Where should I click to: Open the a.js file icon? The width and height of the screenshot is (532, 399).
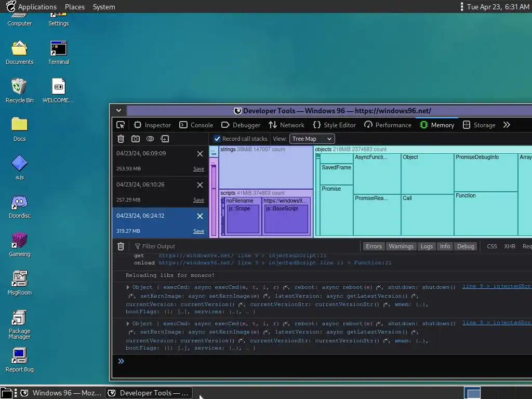click(19, 167)
